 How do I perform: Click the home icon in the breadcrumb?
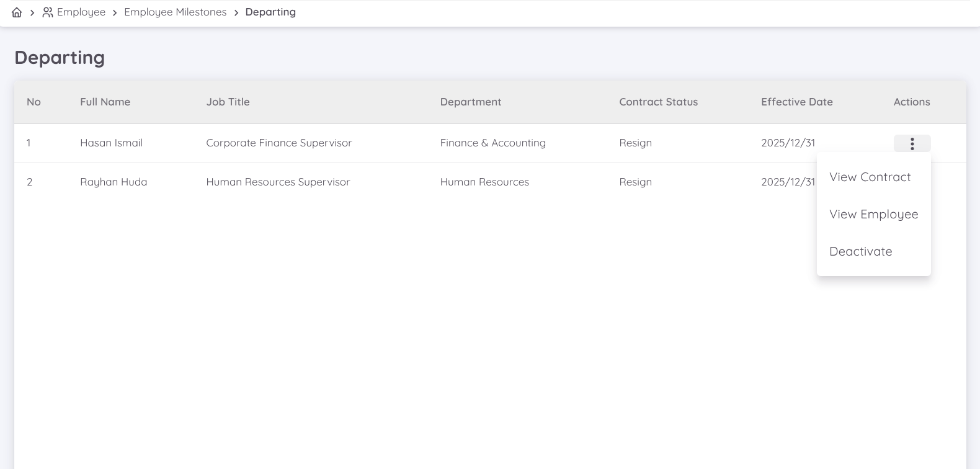click(x=17, y=12)
